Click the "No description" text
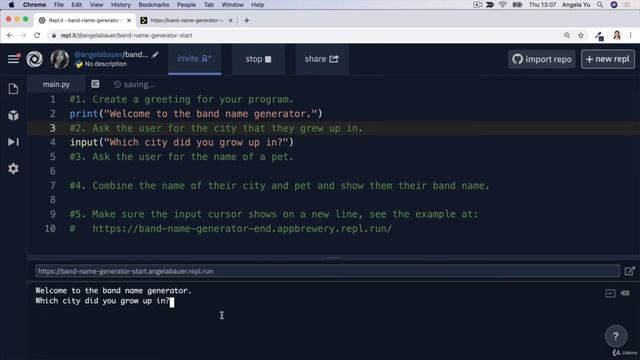 point(105,64)
